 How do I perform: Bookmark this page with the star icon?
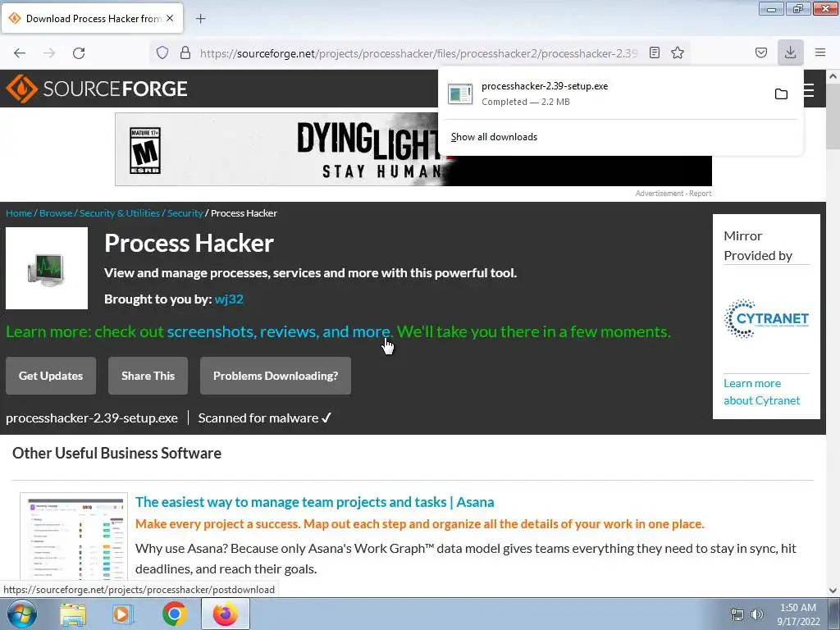(x=677, y=52)
